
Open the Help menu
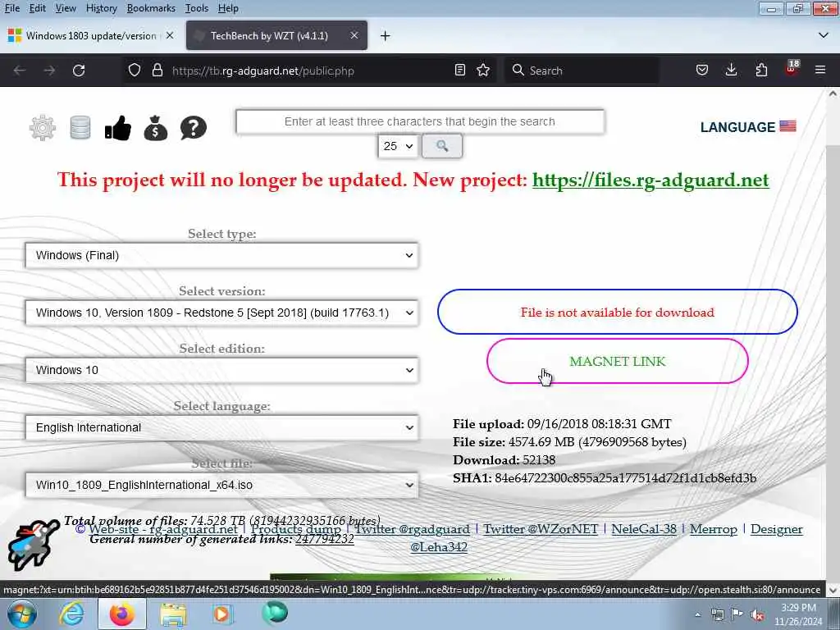point(228,8)
